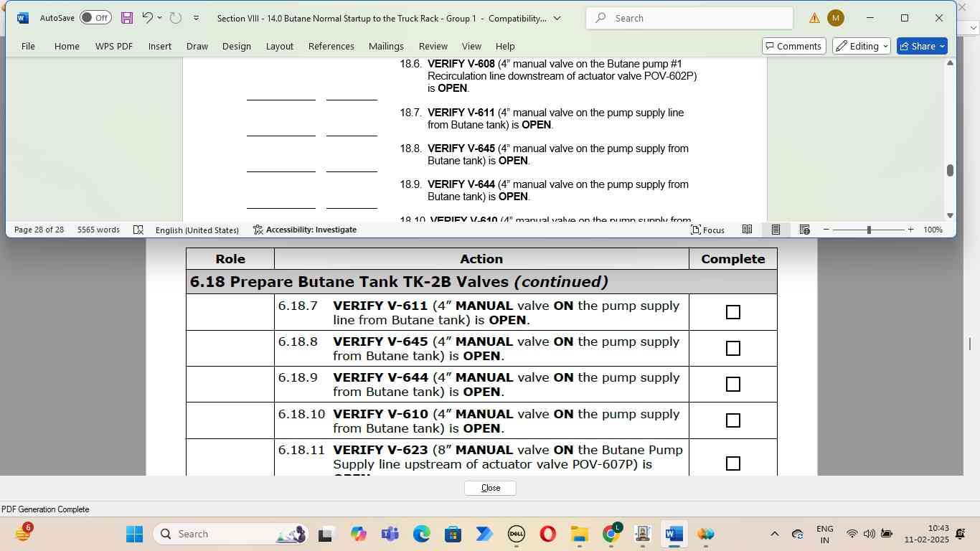Viewport: 980px width, 551px height.
Task: Open Microsoft Edge from taskbar
Action: pyautogui.click(x=421, y=534)
